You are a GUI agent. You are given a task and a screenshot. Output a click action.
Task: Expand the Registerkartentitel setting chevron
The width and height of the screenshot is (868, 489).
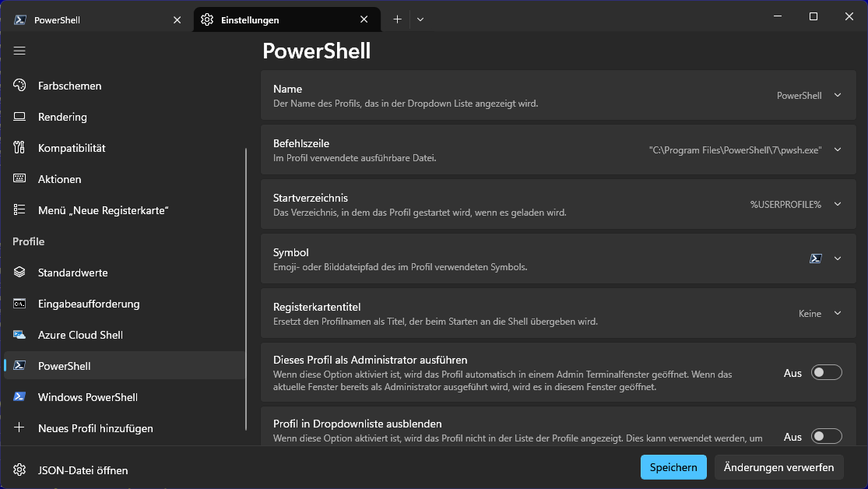pyautogui.click(x=838, y=314)
